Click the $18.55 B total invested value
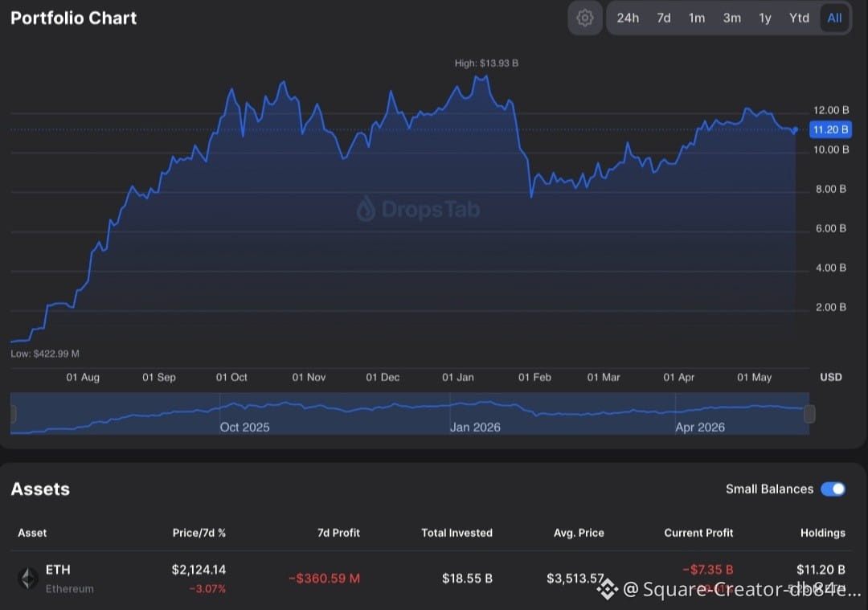The width and height of the screenshot is (868, 610). pos(467,579)
